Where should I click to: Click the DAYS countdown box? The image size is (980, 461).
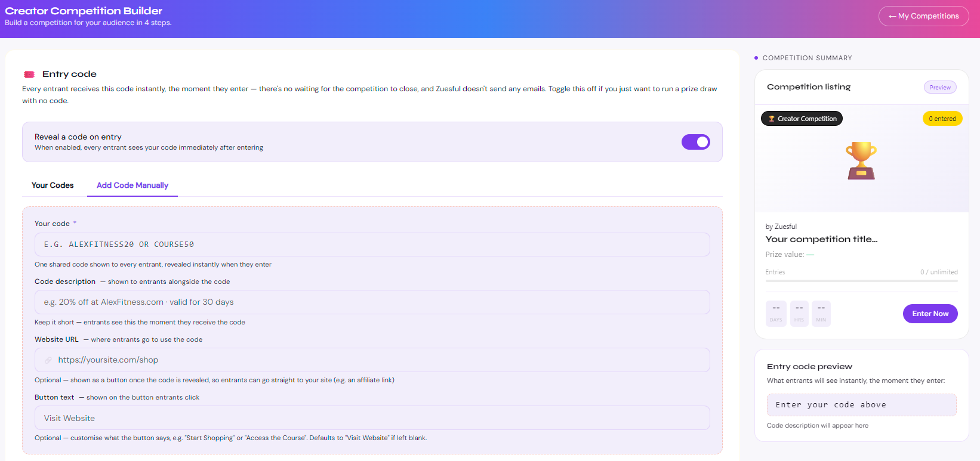pyautogui.click(x=776, y=314)
